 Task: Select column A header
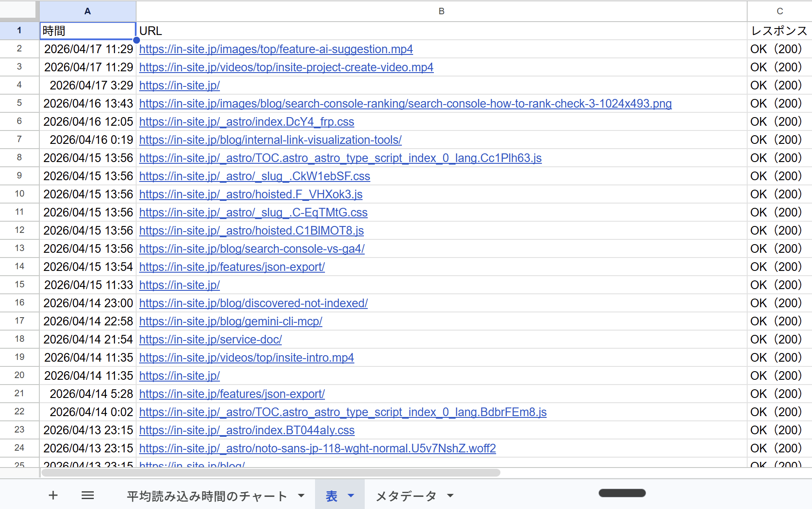88,11
